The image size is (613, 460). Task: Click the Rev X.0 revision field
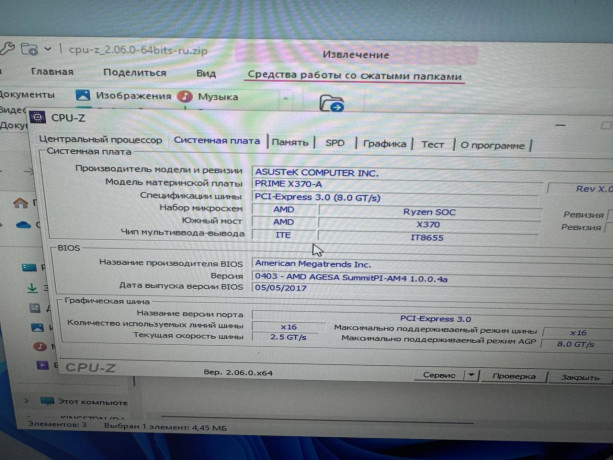tap(581, 189)
